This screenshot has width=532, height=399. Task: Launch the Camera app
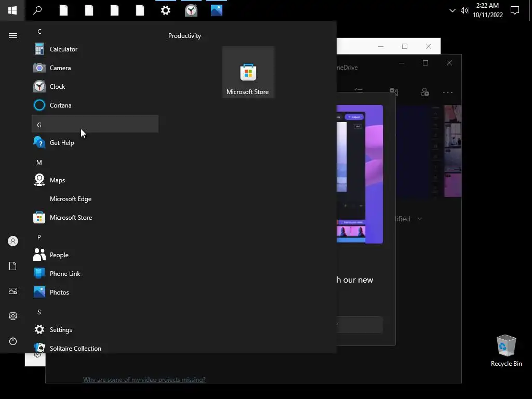point(95,68)
